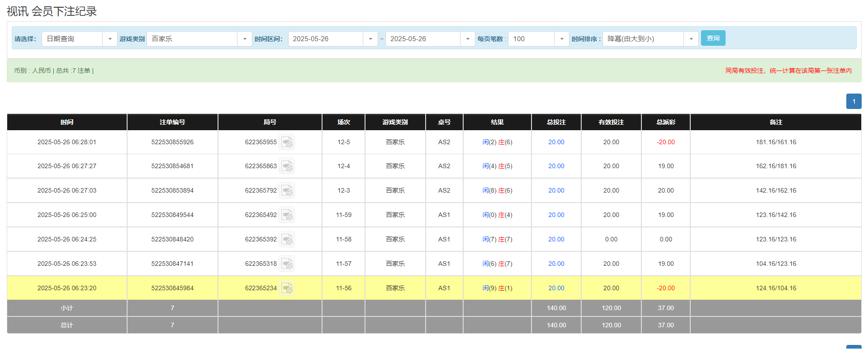Open replay icon in highlighted row 622365234
This screenshot has height=349, width=868.
(x=287, y=288)
